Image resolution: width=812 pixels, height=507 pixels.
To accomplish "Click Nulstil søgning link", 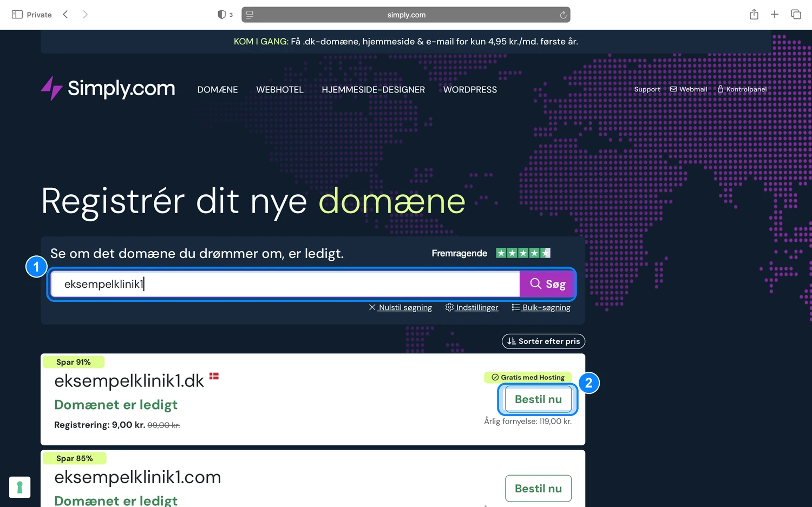I will 401,307.
